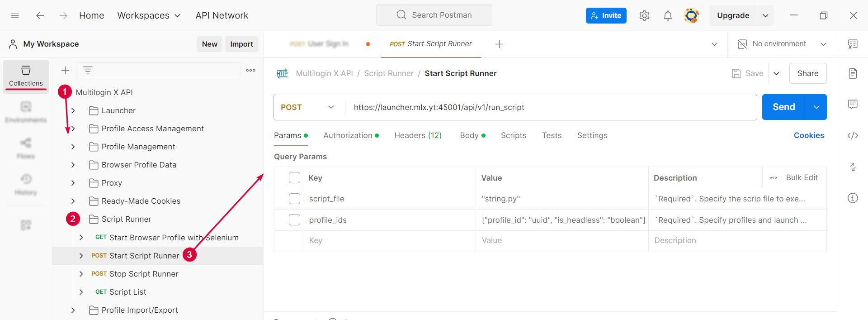Open the Cookies link

coord(809,135)
